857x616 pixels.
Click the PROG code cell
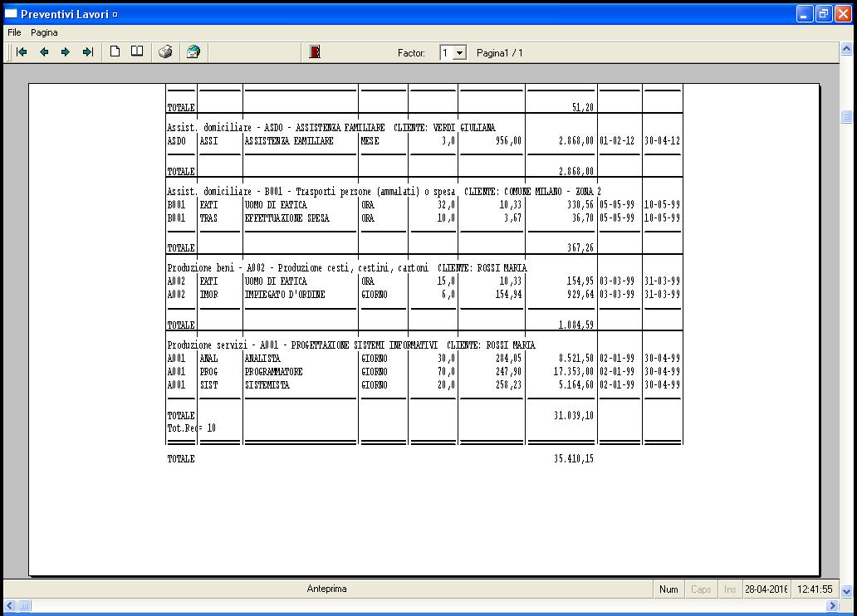point(208,372)
